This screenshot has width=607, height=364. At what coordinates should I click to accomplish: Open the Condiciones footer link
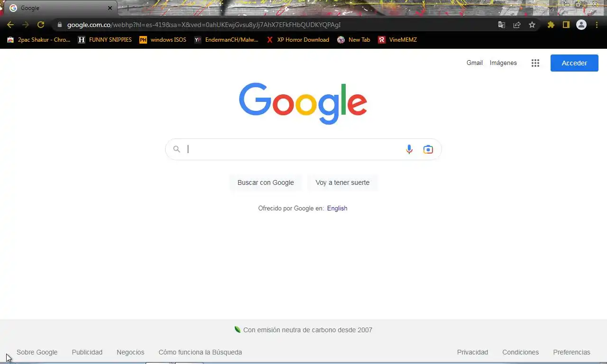pos(521,352)
